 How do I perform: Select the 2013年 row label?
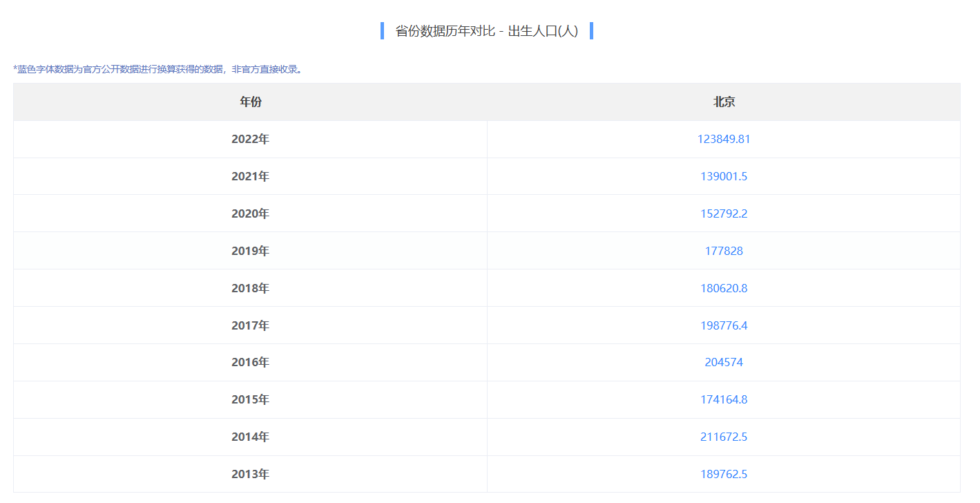coord(251,474)
